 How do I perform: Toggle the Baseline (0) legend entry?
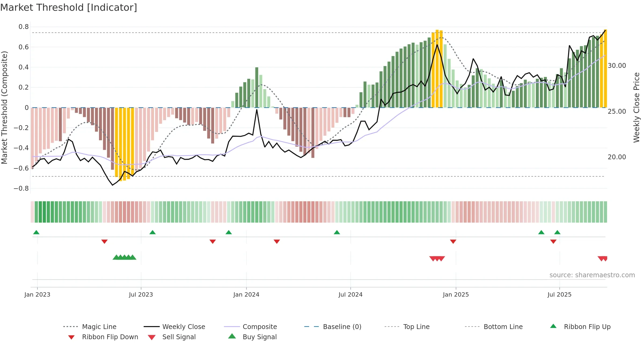pyautogui.click(x=333, y=327)
